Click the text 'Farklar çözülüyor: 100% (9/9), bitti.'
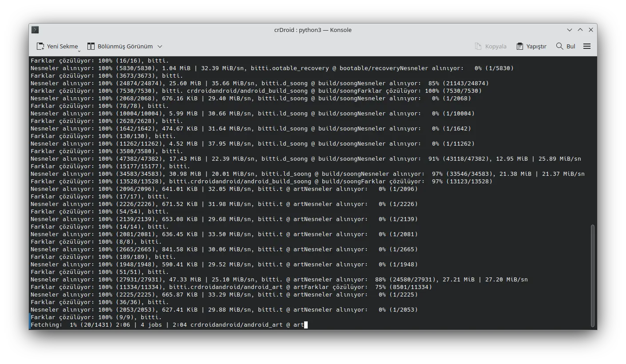 click(x=96, y=317)
